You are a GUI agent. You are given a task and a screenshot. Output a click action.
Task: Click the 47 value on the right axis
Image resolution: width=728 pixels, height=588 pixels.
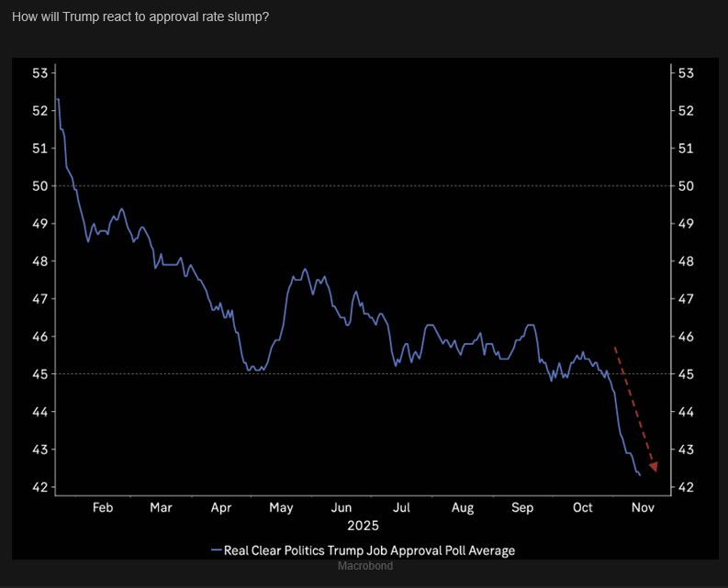685,299
